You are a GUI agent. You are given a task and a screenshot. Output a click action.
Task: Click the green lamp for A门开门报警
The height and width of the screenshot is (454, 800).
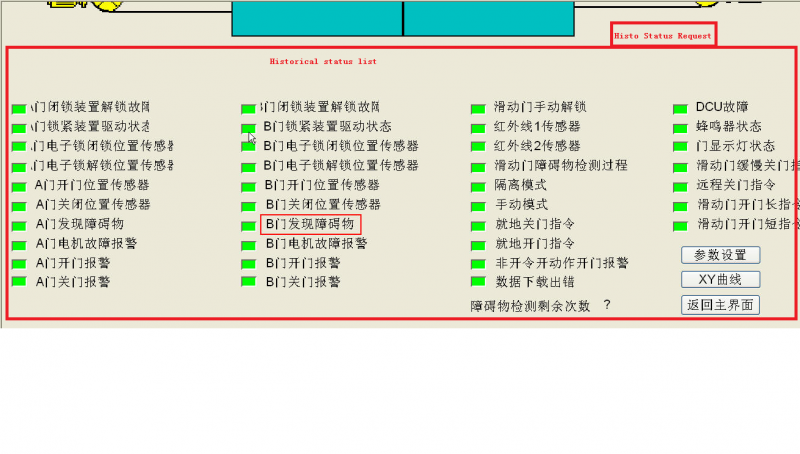[x=19, y=264]
